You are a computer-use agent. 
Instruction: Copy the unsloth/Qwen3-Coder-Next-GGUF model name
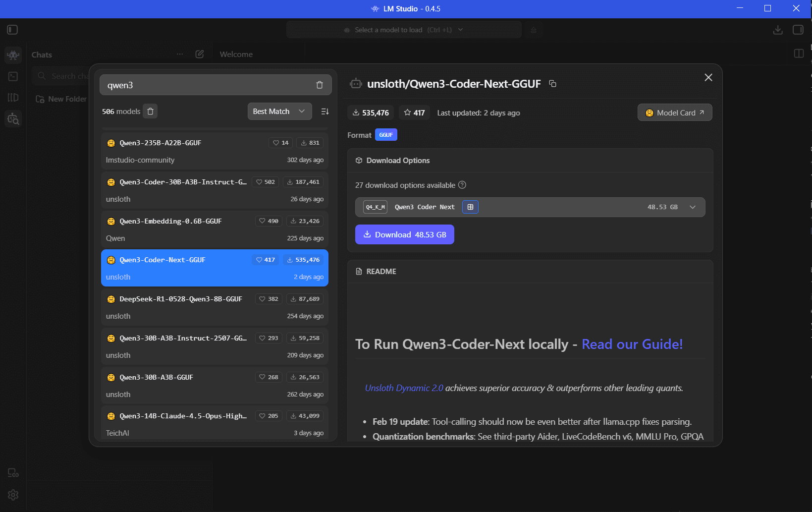coord(553,84)
